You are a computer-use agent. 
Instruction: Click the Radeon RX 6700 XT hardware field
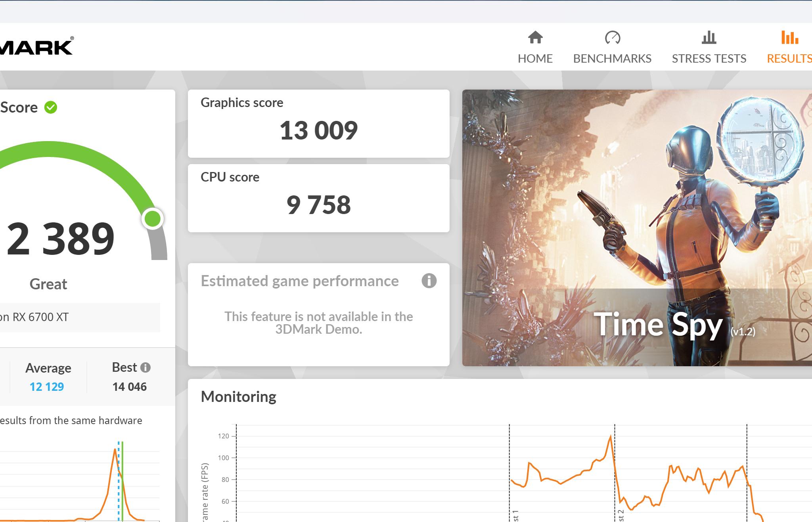point(79,317)
